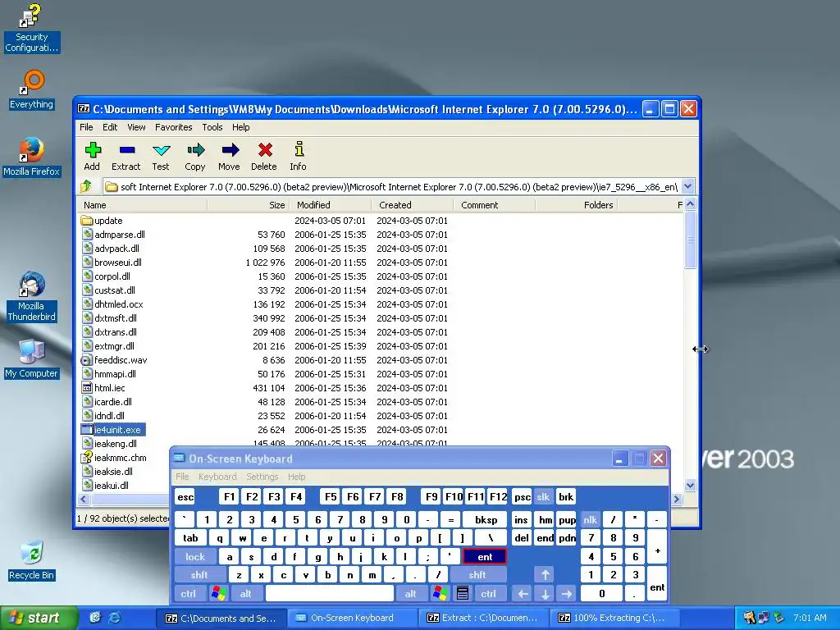
Task: Click the bksp key on the On-Screen Keyboard
Action: point(486,519)
